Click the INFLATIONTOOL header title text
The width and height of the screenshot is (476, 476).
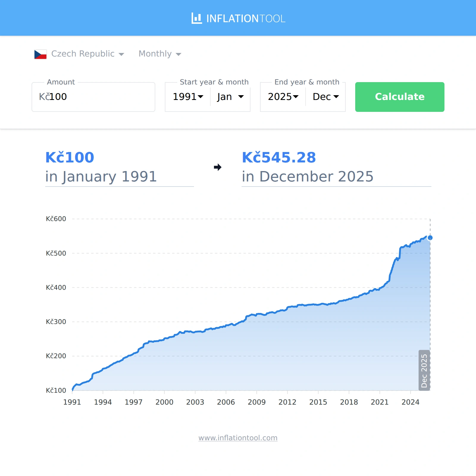tap(245, 18)
